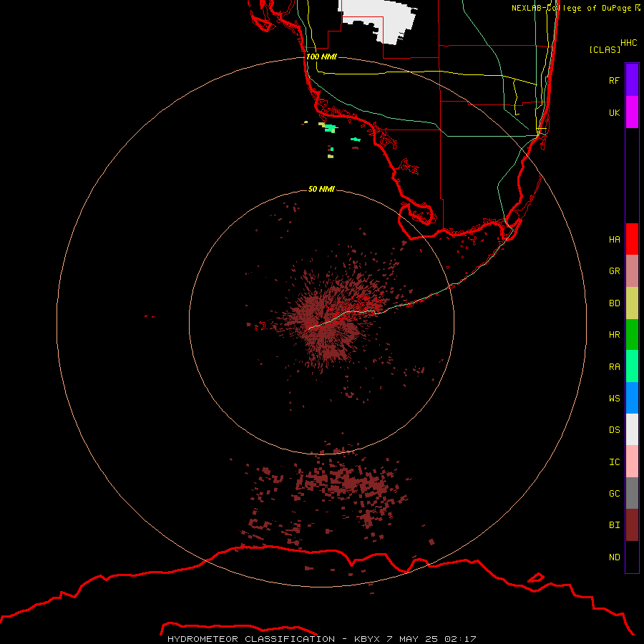Select the BD yellow legend swatch
644x644 pixels.
click(632, 303)
